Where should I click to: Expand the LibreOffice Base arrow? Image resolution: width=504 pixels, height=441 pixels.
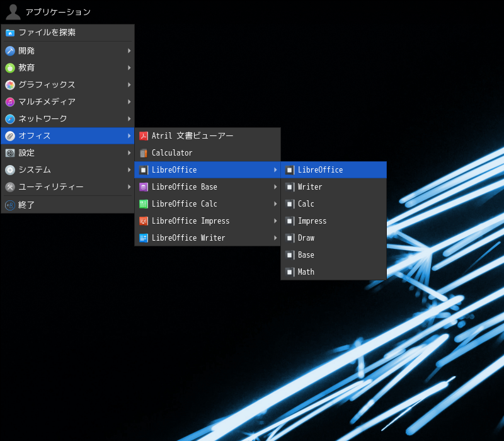275,187
